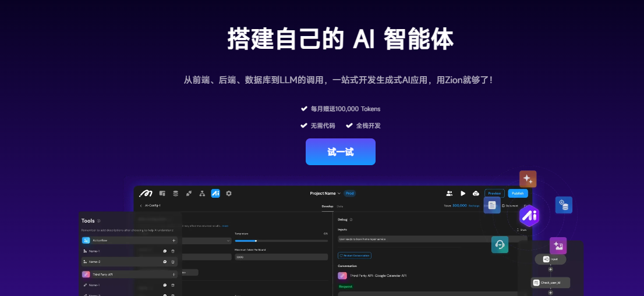Open the workflow hierarchy icon in the toolbar
Screen dimensions: 644x296
[202, 193]
